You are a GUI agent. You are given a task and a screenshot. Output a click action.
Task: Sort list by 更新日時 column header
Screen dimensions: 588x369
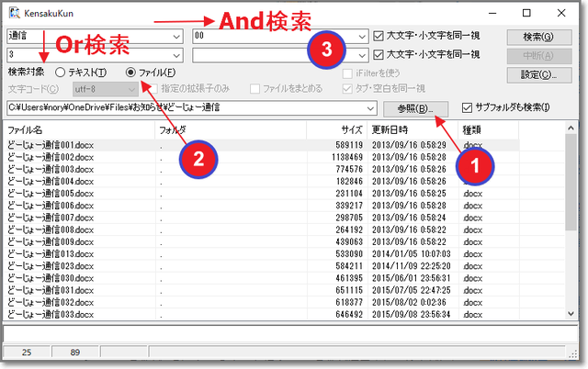(x=390, y=130)
